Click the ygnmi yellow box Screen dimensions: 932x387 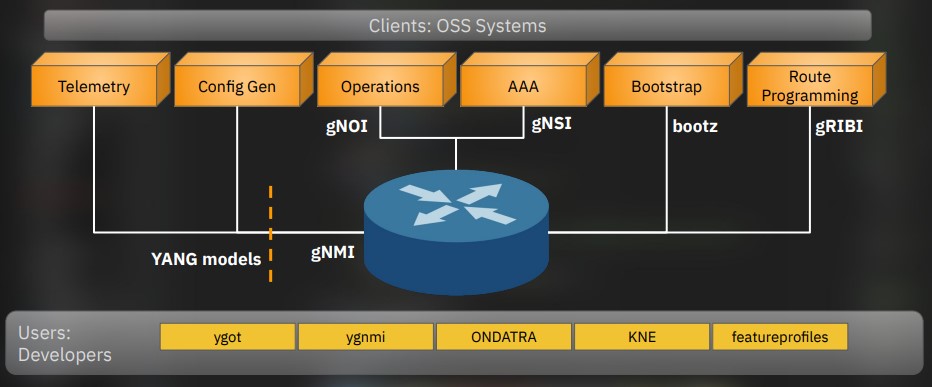pos(366,337)
